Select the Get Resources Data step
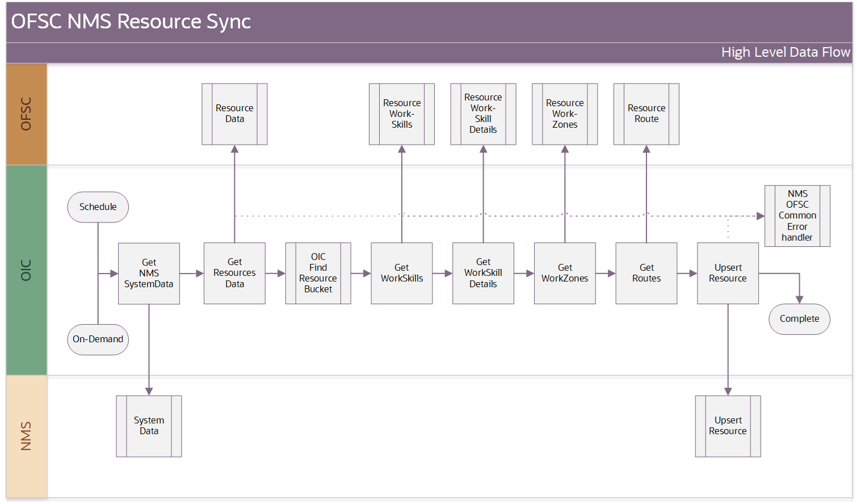The height and width of the screenshot is (504, 857). coord(234,274)
